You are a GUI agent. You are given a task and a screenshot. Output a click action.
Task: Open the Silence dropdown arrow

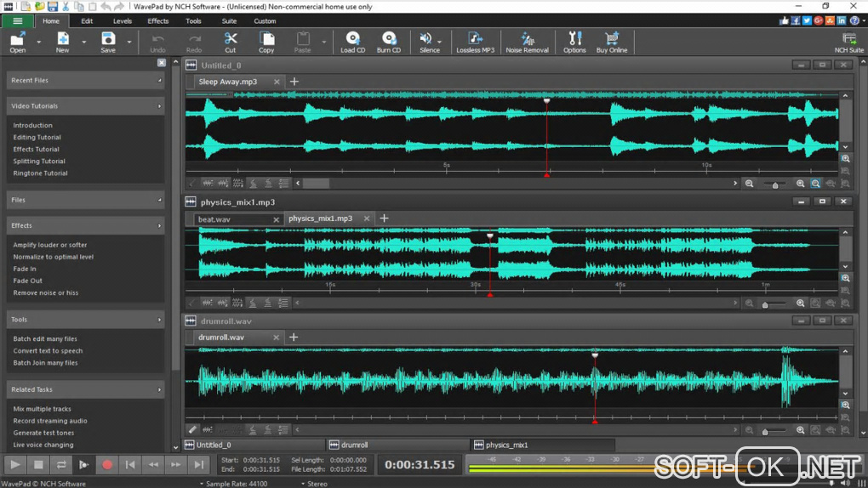(x=441, y=40)
